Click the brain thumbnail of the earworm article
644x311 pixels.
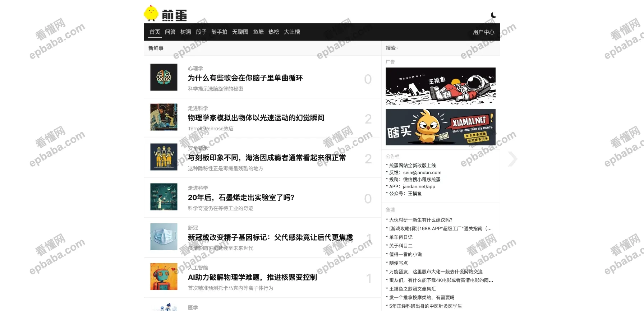(x=164, y=77)
